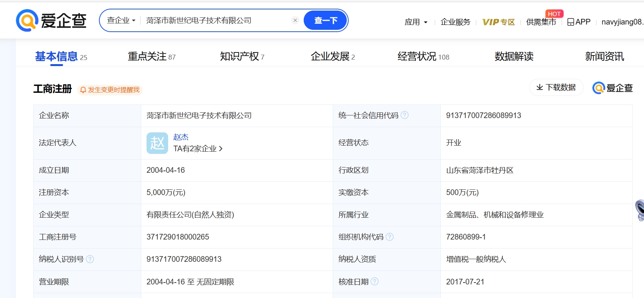
Task: Open the navyjiang08 account menu
Action: 622,22
